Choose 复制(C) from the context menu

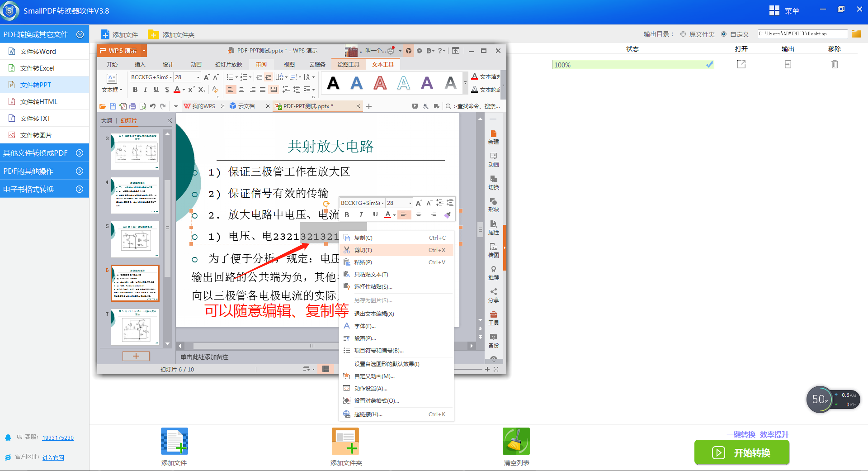point(396,238)
